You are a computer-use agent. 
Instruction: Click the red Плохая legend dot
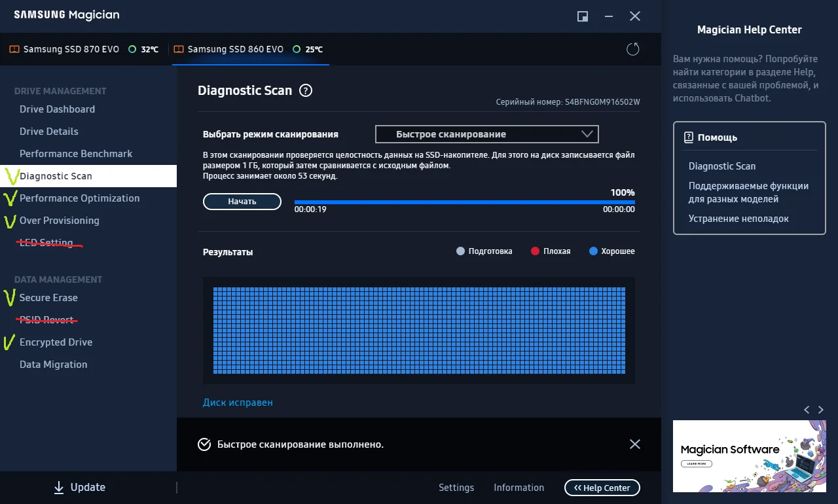[535, 251]
